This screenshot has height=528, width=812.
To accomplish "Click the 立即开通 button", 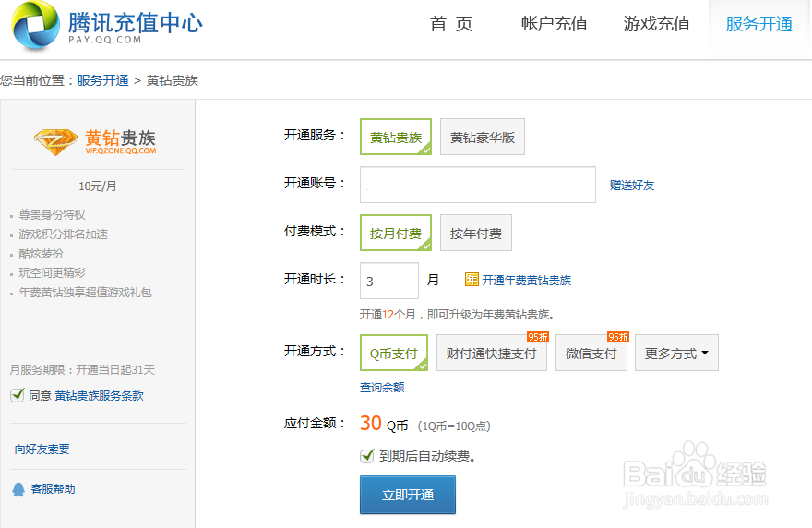I will 408,495.
